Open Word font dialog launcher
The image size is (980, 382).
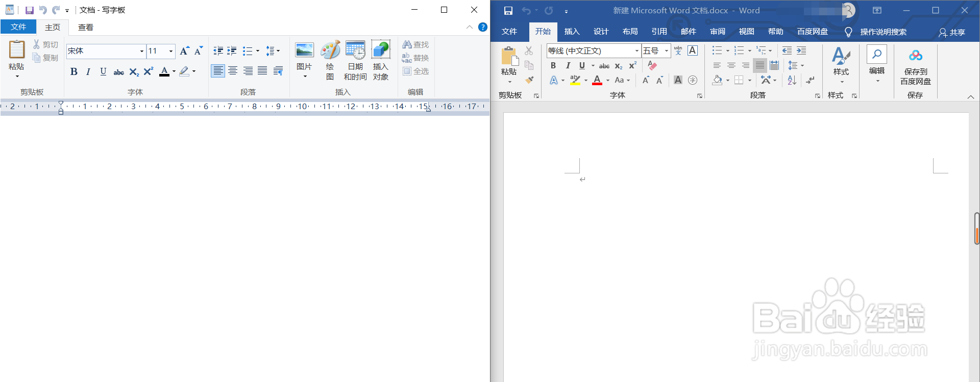point(700,96)
